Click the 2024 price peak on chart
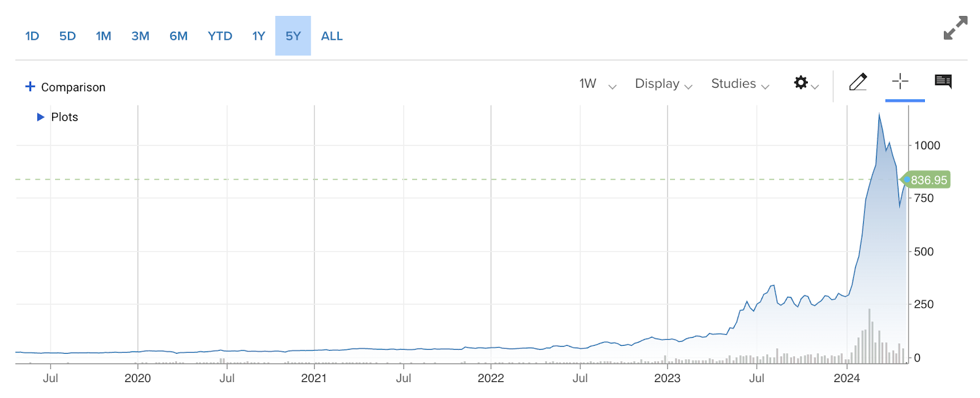Image resolution: width=980 pixels, height=398 pixels. coord(879,115)
